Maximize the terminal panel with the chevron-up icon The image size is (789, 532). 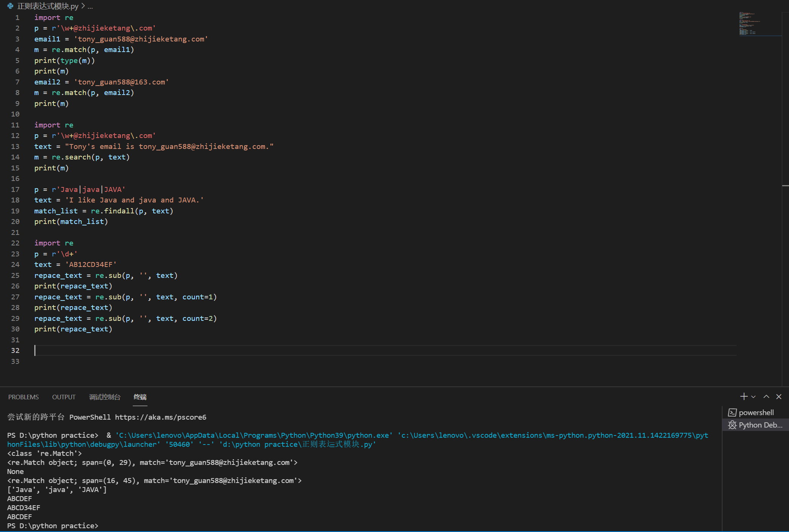pyautogui.click(x=766, y=396)
